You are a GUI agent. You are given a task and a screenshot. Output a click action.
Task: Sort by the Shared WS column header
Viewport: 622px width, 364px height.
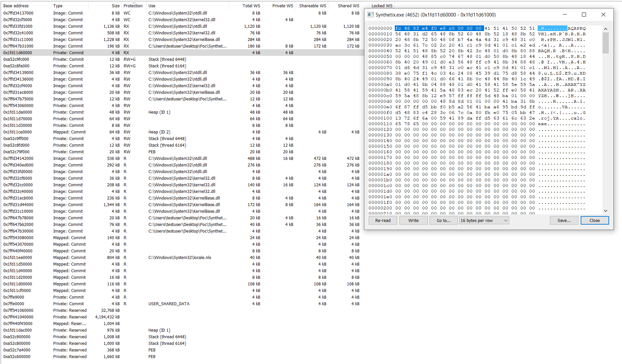pos(345,6)
